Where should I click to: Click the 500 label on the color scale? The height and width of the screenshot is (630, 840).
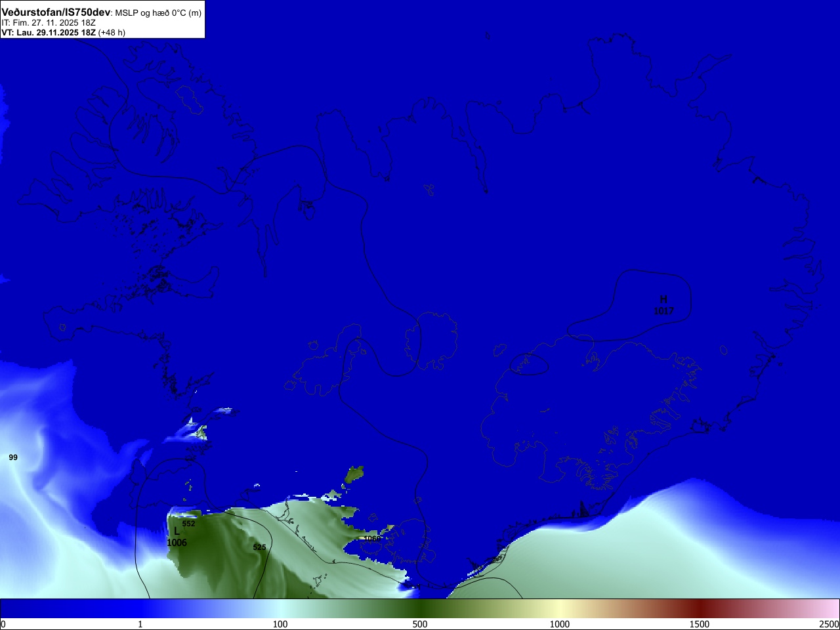click(420, 624)
